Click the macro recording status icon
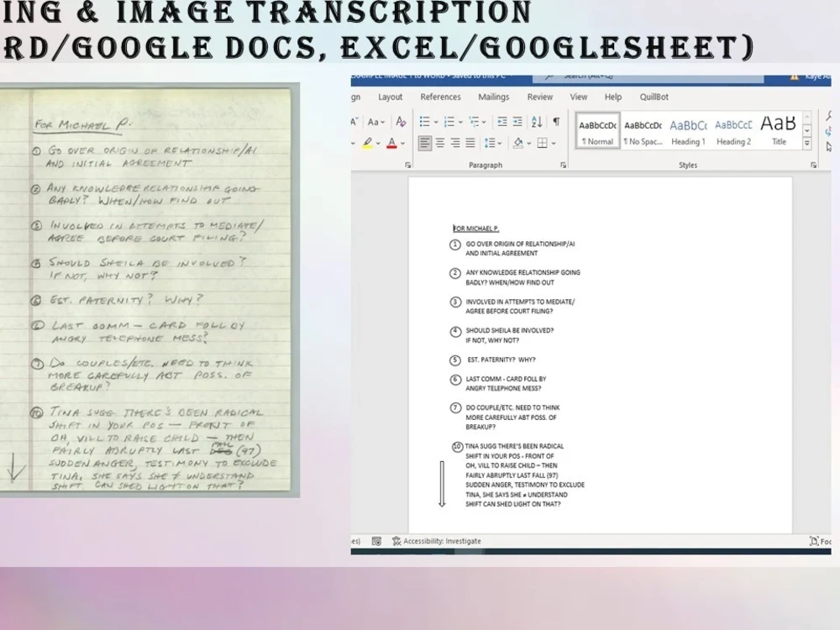This screenshot has width=840, height=630. 376,541
